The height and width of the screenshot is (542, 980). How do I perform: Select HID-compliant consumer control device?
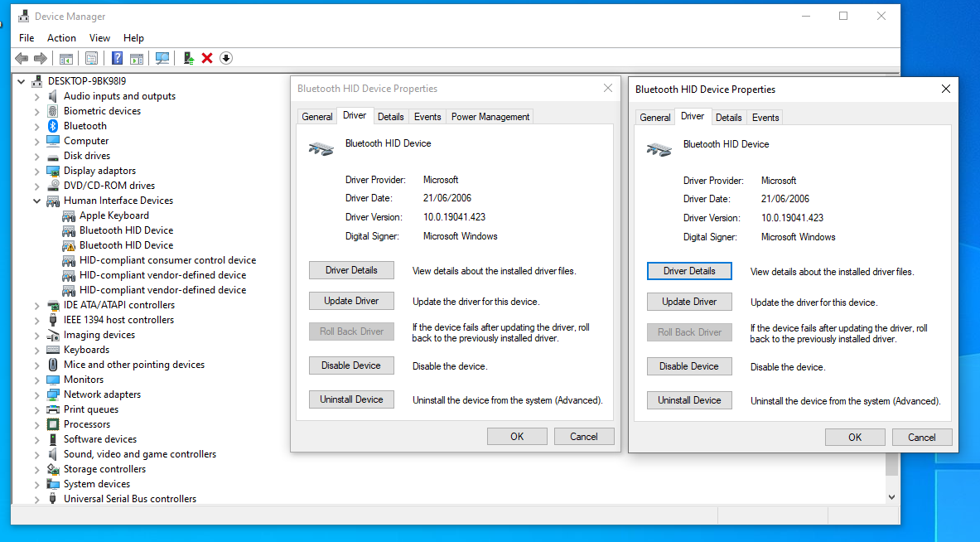point(167,260)
